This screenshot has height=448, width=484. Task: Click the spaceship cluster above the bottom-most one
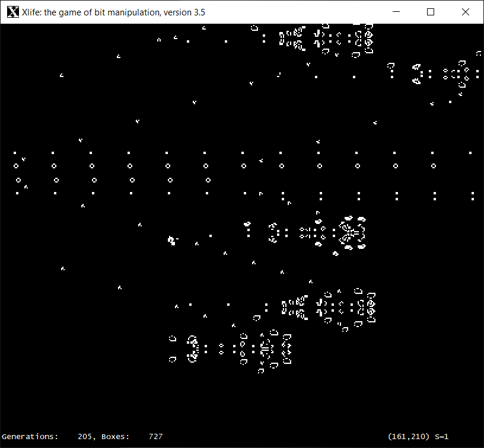(x=326, y=307)
